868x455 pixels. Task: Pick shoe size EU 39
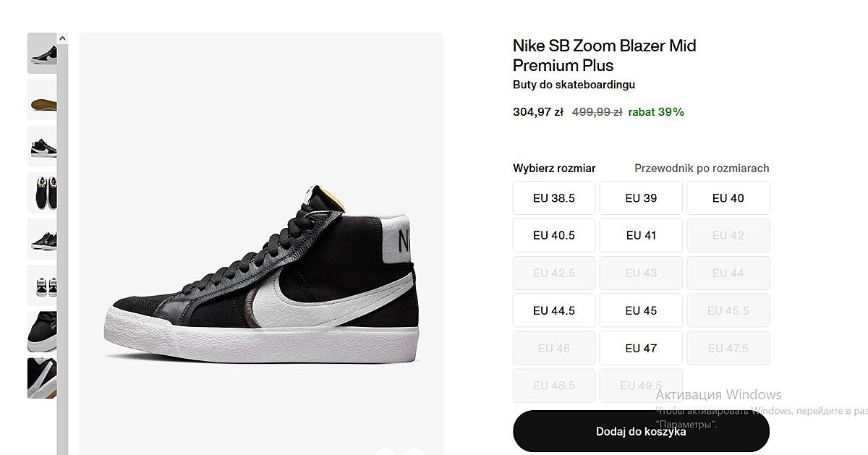(641, 198)
